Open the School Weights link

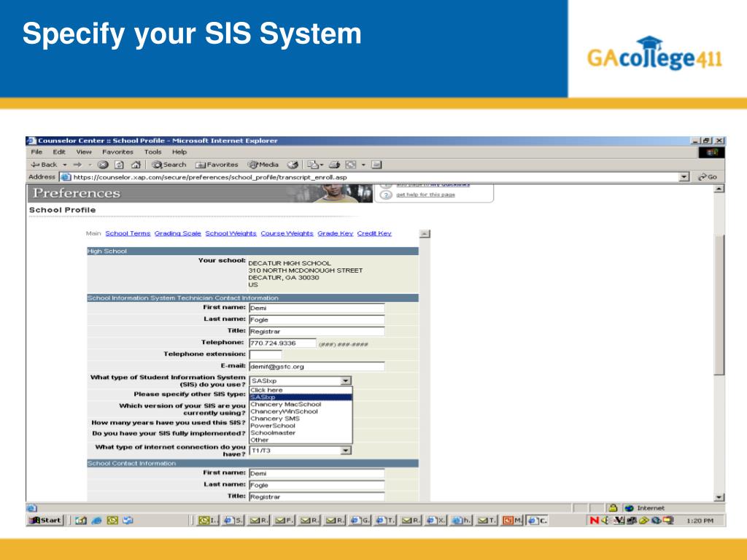click(x=231, y=233)
